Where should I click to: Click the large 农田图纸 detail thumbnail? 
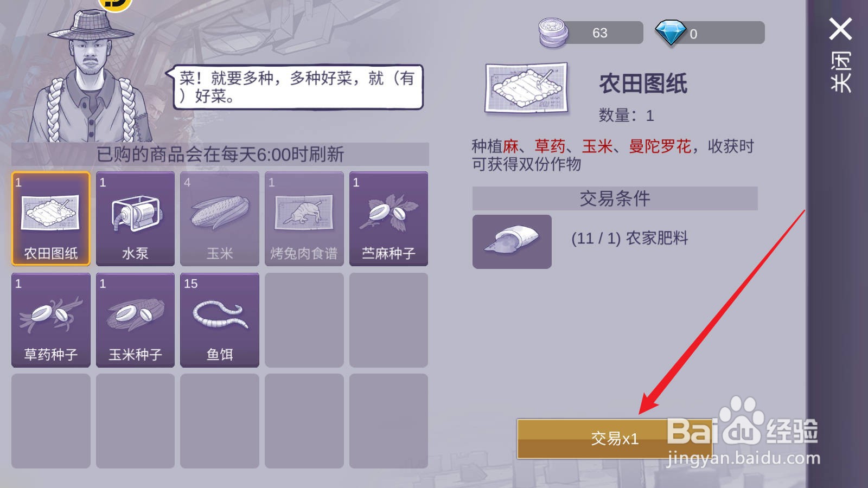526,88
